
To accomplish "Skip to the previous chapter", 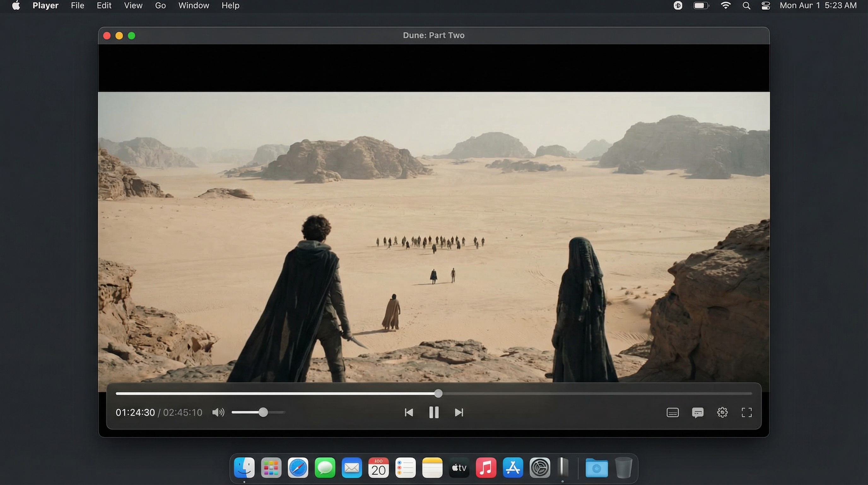I will click(x=409, y=412).
